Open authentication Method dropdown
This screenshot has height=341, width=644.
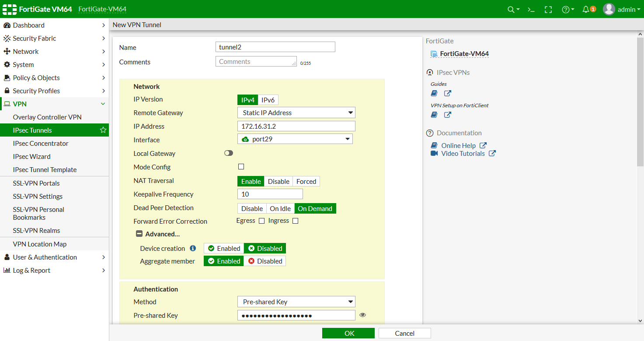click(296, 302)
